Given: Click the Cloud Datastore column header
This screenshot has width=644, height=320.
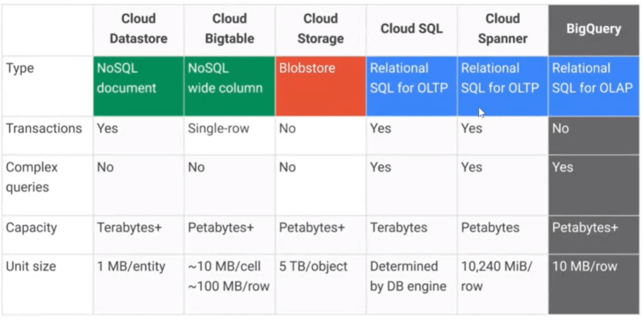Looking at the screenshot, I should click(x=138, y=28).
